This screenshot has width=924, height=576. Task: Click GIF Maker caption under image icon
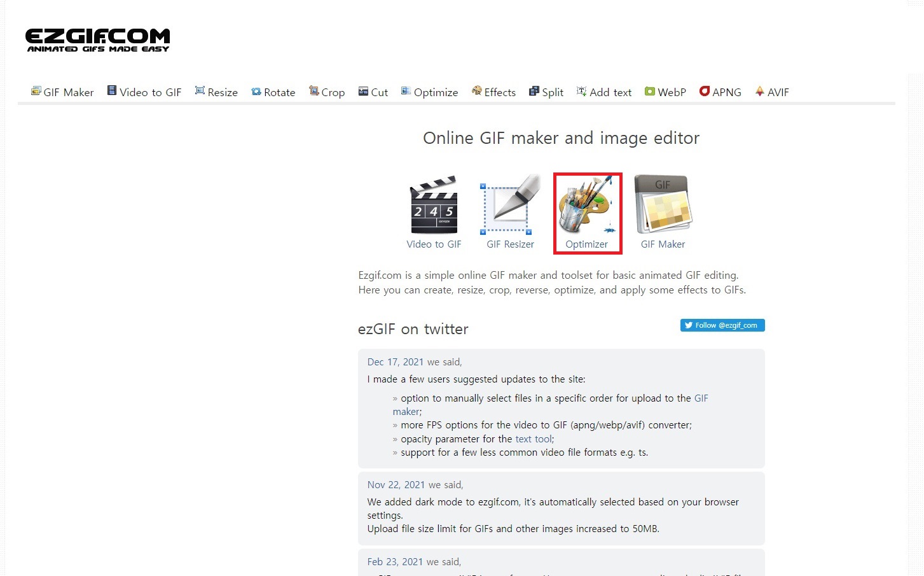coord(663,244)
